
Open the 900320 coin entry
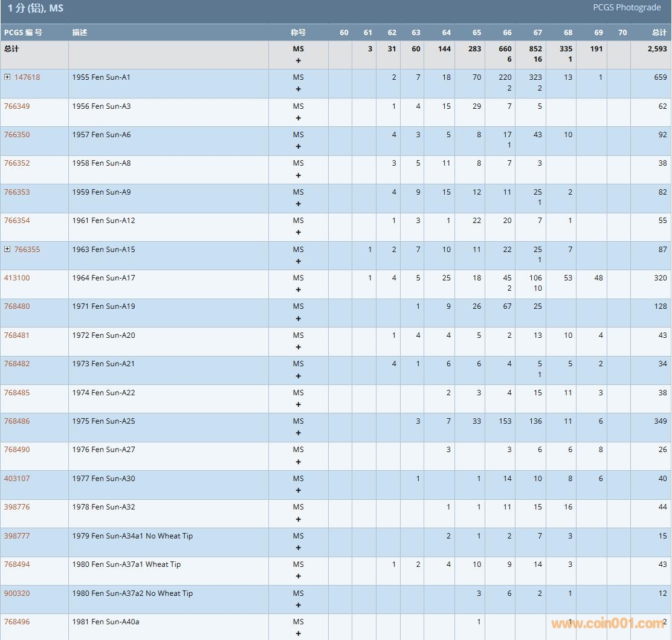(17, 593)
